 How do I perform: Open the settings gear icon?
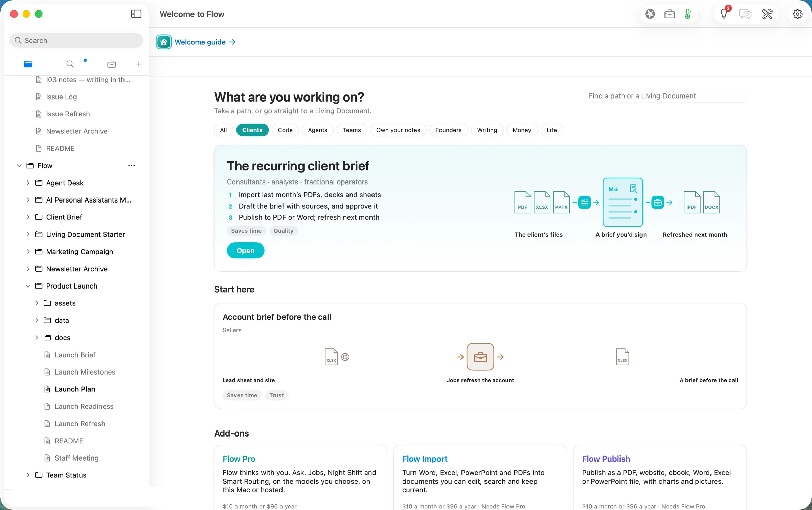[x=797, y=14]
